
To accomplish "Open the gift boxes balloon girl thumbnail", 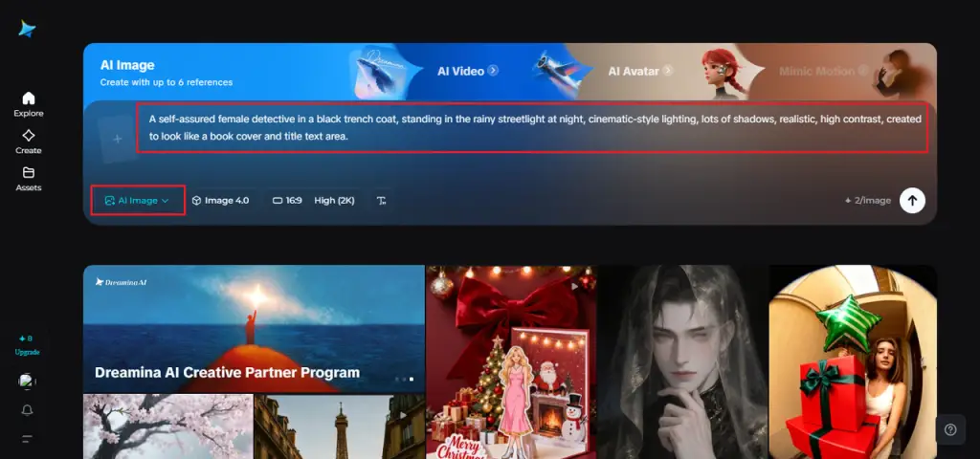I will click(x=853, y=361).
